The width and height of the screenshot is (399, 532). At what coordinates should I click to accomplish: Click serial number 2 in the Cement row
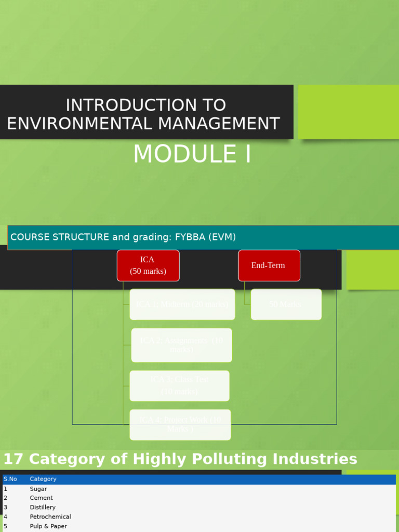pos(5,498)
